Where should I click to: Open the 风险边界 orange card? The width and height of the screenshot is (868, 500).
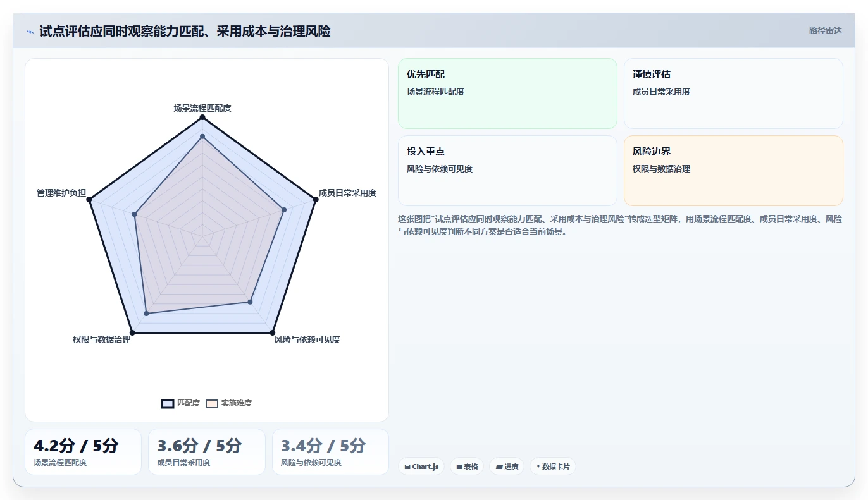pyautogui.click(x=733, y=171)
